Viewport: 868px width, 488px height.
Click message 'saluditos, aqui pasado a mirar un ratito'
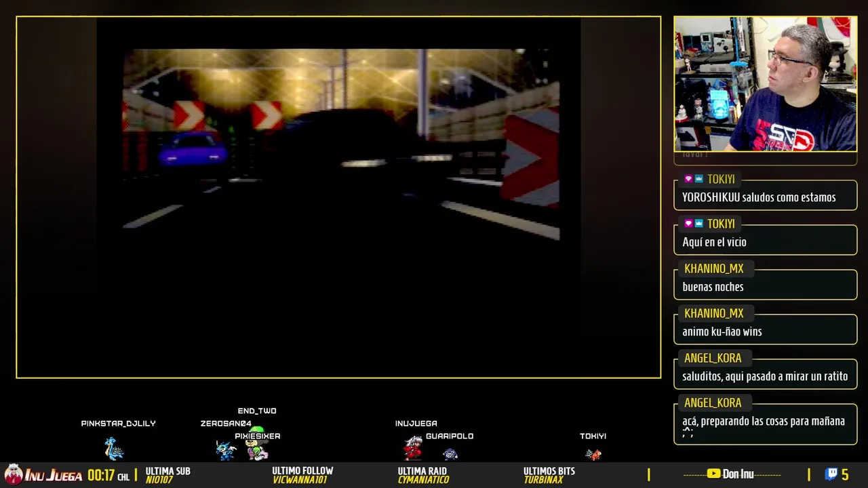[765, 376]
